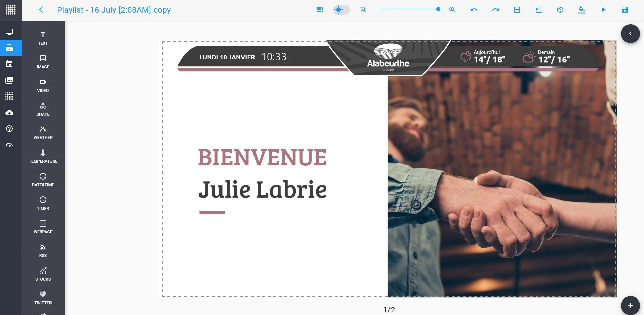Select the Shape tool
This screenshot has height=315, width=644.
click(43, 109)
